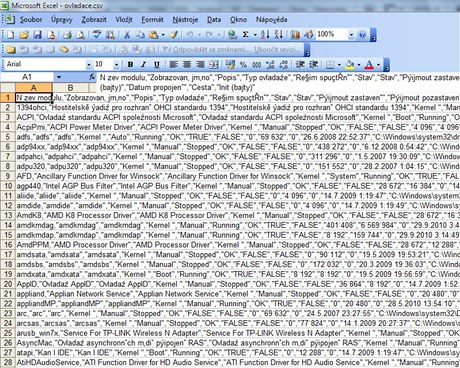
Task: Open the borders dropdown arrow
Action: (x=339, y=64)
